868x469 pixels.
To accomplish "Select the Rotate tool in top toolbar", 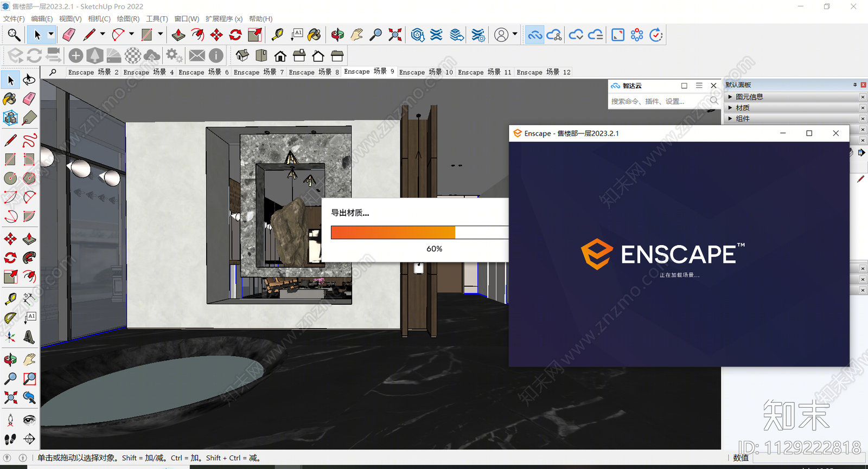I will pyautogui.click(x=235, y=35).
